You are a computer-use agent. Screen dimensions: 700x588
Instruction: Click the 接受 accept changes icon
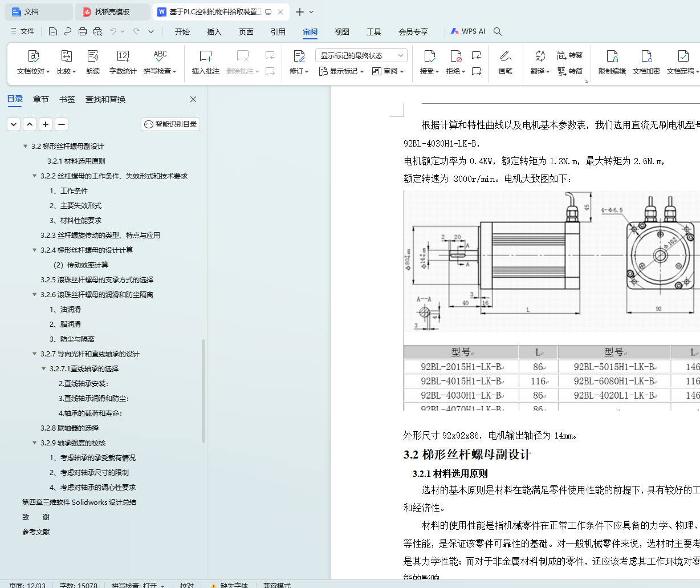[429, 56]
